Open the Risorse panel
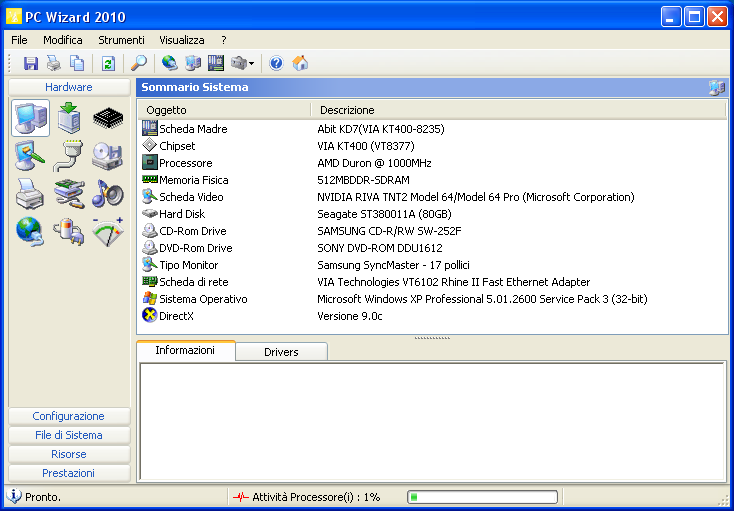 (69, 454)
